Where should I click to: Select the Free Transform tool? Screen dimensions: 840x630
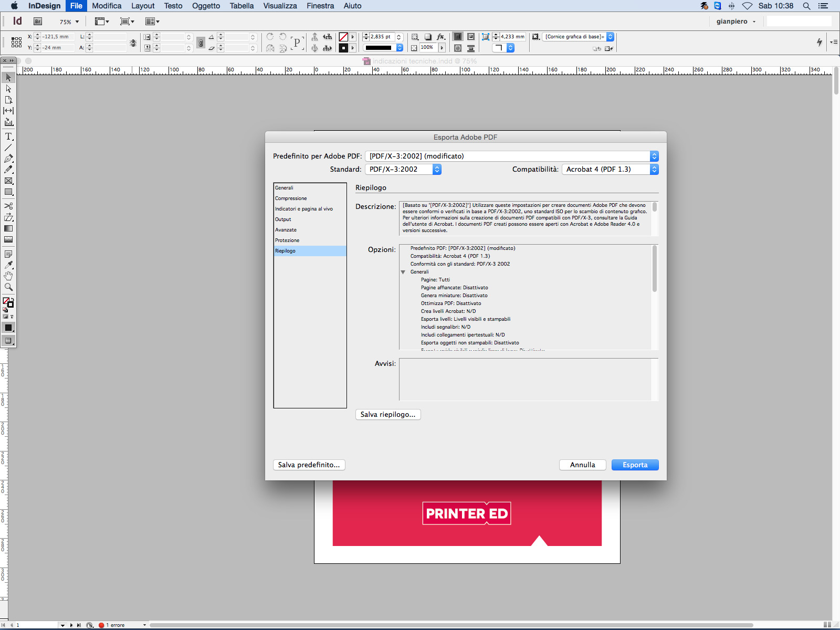tap(8, 217)
